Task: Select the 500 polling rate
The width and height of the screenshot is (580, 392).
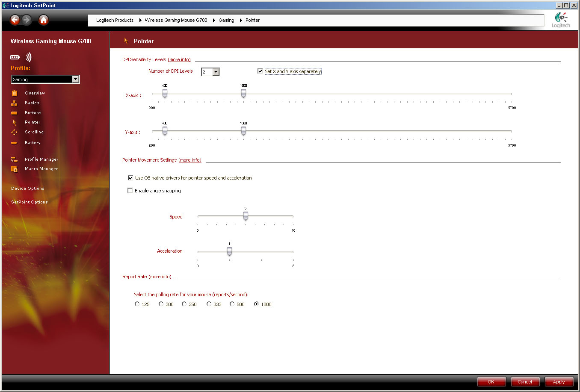Action: (232, 304)
